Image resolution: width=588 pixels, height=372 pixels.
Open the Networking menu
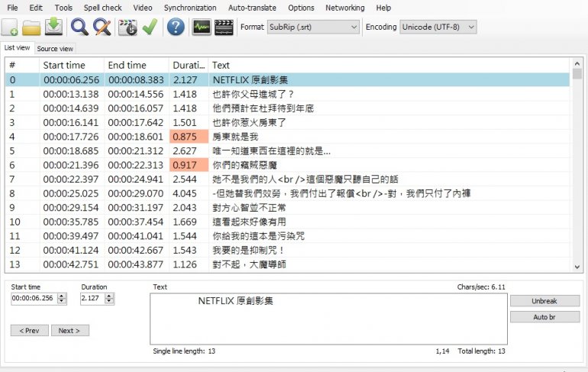345,8
